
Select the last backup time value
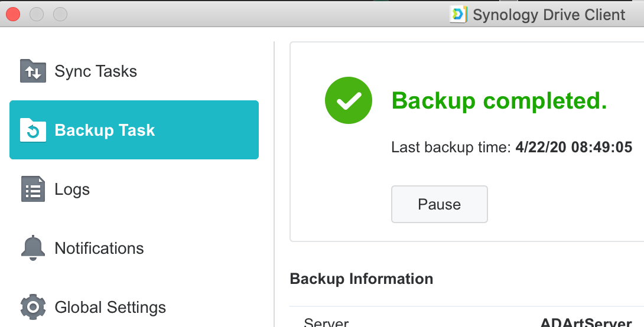pyautogui.click(x=574, y=147)
